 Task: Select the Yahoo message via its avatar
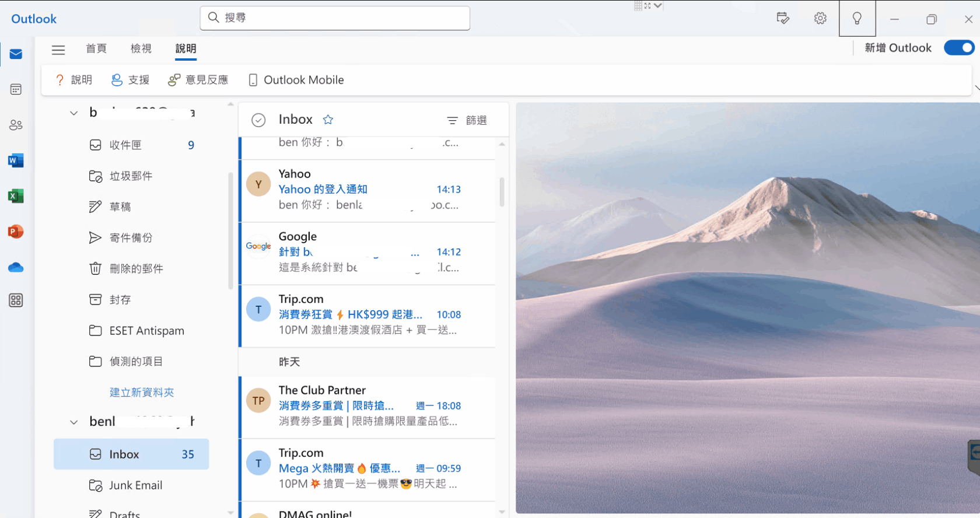point(258,184)
